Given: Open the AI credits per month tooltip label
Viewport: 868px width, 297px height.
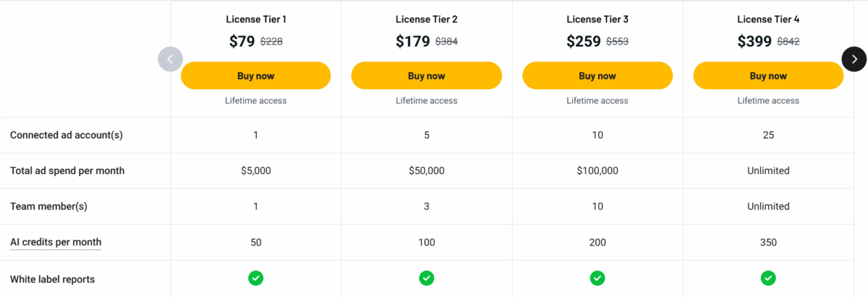Looking at the screenshot, I should click(x=56, y=243).
